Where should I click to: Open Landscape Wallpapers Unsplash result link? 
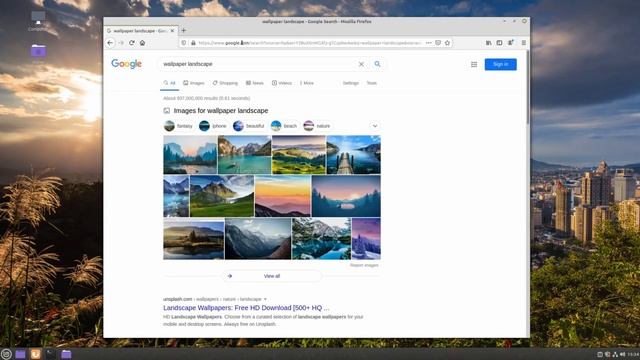point(246,308)
